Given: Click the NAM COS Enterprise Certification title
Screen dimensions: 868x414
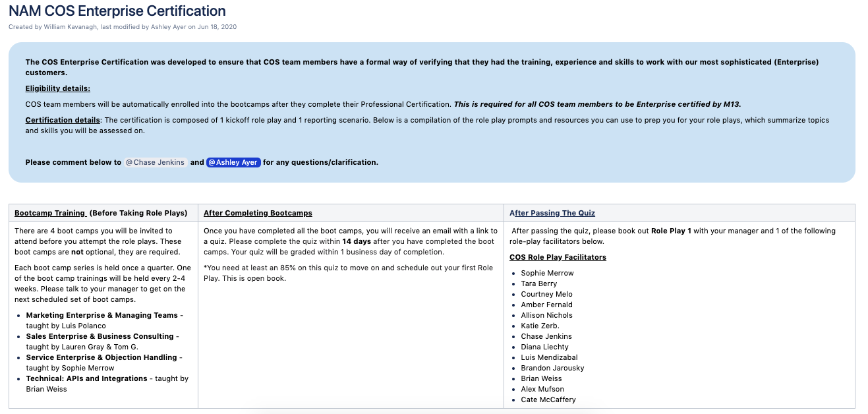Looking at the screenshot, I should [x=117, y=11].
